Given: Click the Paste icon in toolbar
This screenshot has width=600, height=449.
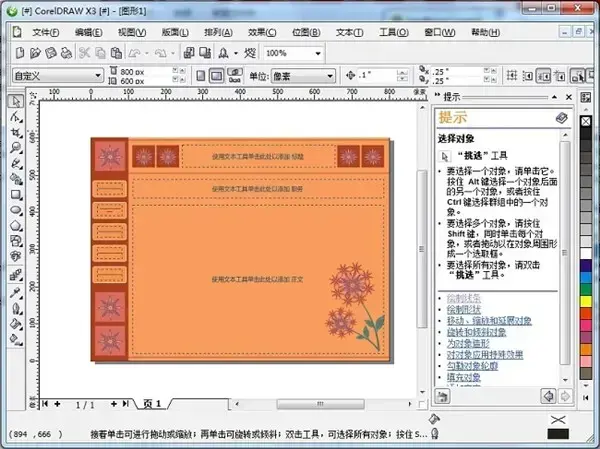Looking at the screenshot, I should pos(116,53).
